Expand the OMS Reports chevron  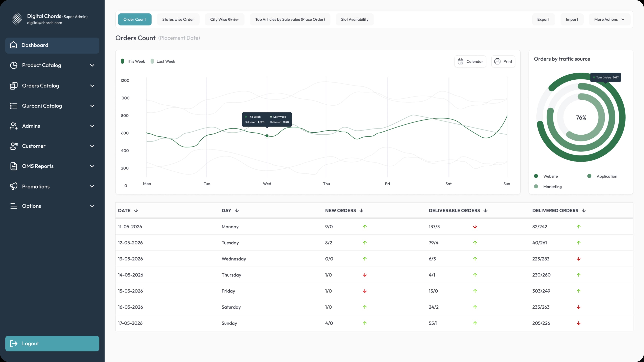[x=92, y=166]
